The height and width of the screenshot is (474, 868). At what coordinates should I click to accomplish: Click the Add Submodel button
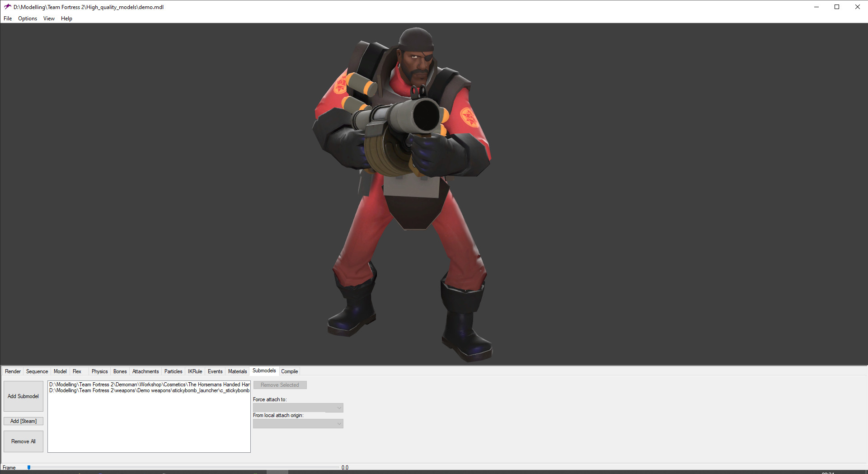23,396
